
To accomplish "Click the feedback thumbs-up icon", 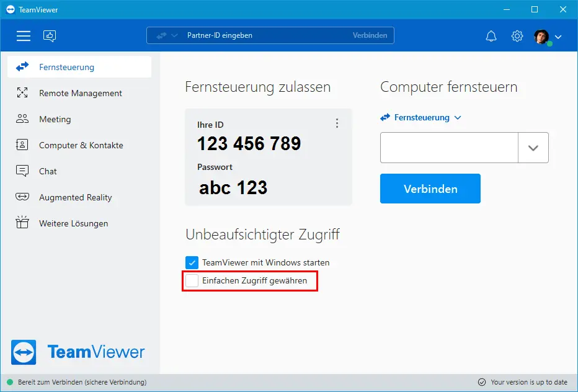I will tap(50, 36).
